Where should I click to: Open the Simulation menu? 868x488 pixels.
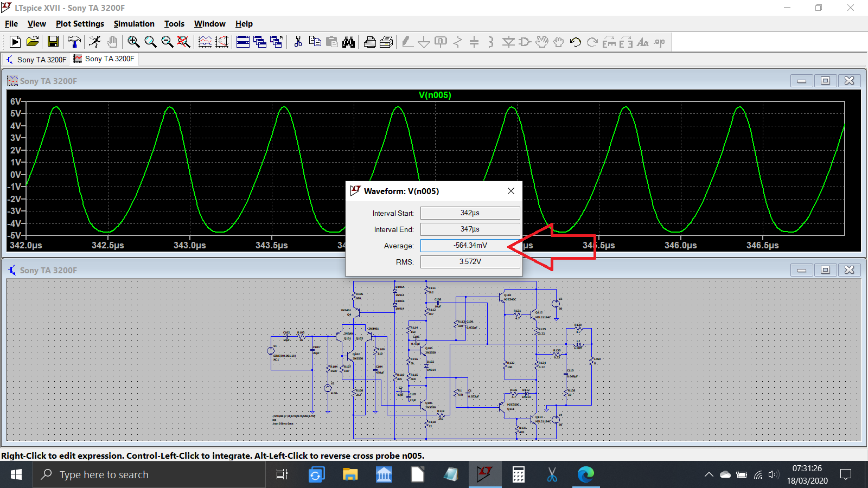[134, 24]
